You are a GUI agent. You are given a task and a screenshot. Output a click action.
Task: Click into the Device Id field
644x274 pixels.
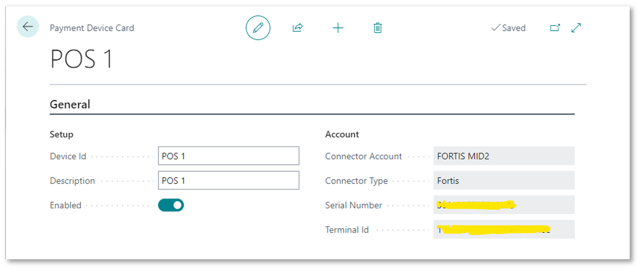229,156
